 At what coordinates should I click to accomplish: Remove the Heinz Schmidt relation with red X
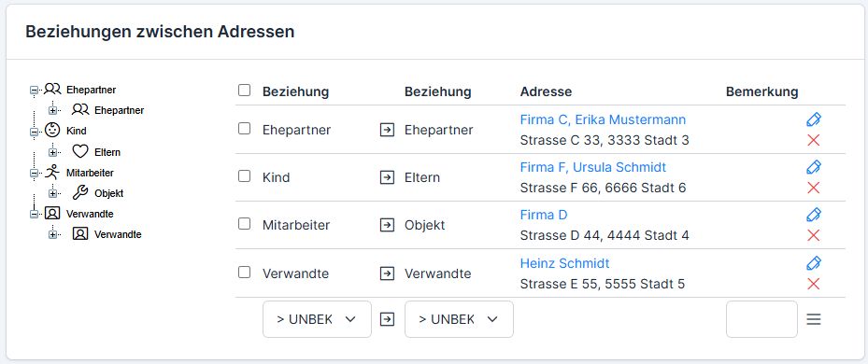tap(813, 285)
